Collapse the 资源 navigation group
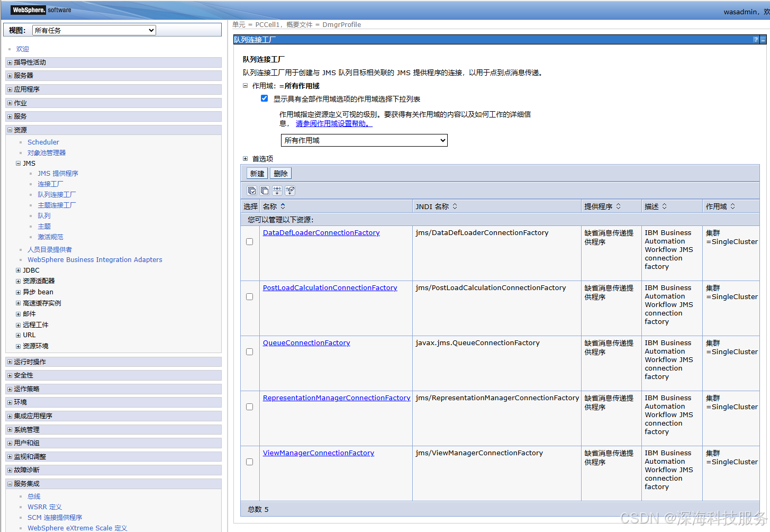 (10, 130)
